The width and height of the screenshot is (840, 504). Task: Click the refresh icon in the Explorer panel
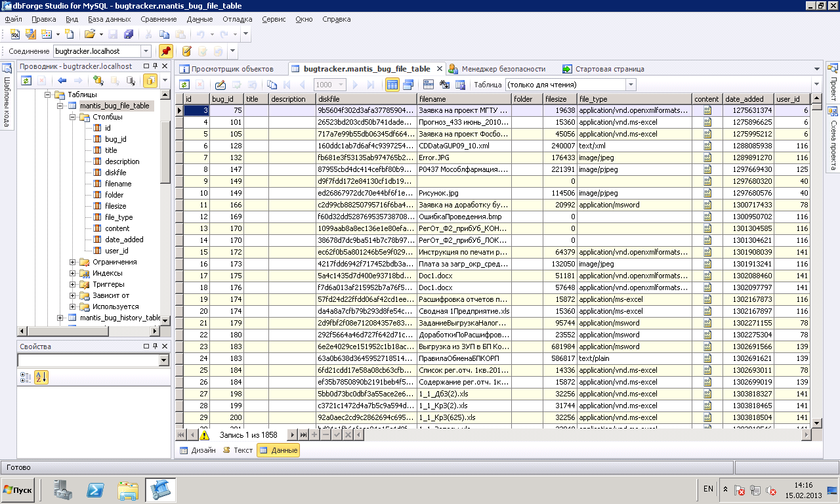click(26, 81)
